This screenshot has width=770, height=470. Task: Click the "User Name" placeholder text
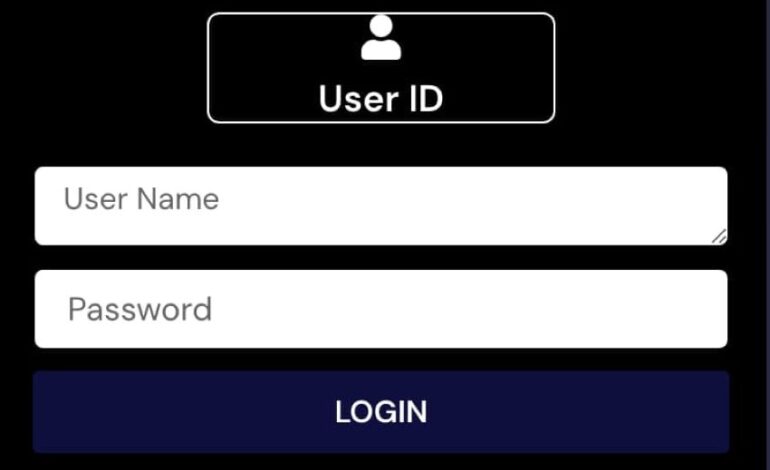141,199
